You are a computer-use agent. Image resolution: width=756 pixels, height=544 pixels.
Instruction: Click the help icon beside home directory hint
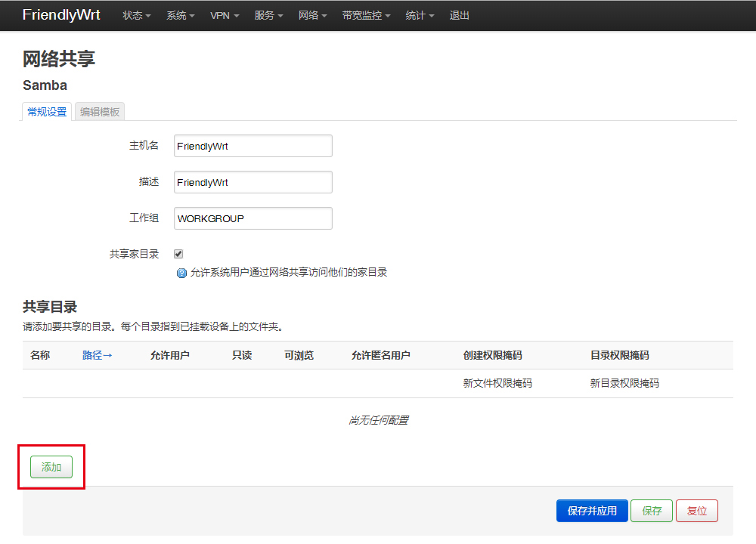pos(181,274)
